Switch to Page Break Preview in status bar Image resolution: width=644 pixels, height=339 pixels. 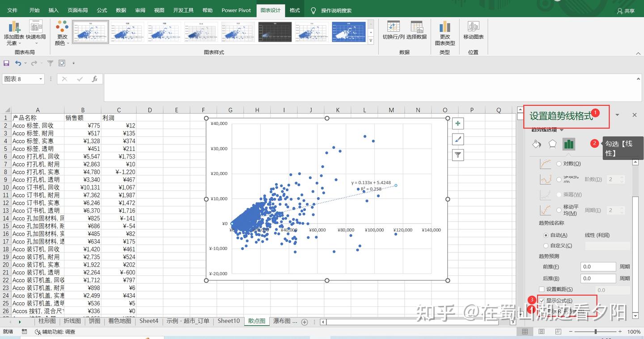tap(557, 332)
